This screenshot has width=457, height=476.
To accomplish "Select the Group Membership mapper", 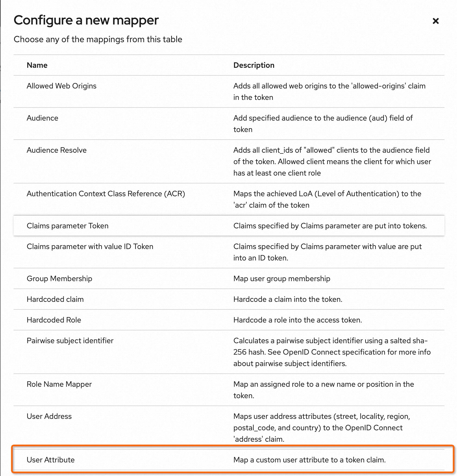I will click(x=59, y=279).
